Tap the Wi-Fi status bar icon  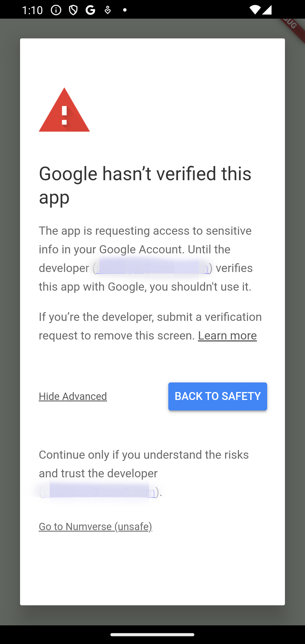(x=255, y=10)
